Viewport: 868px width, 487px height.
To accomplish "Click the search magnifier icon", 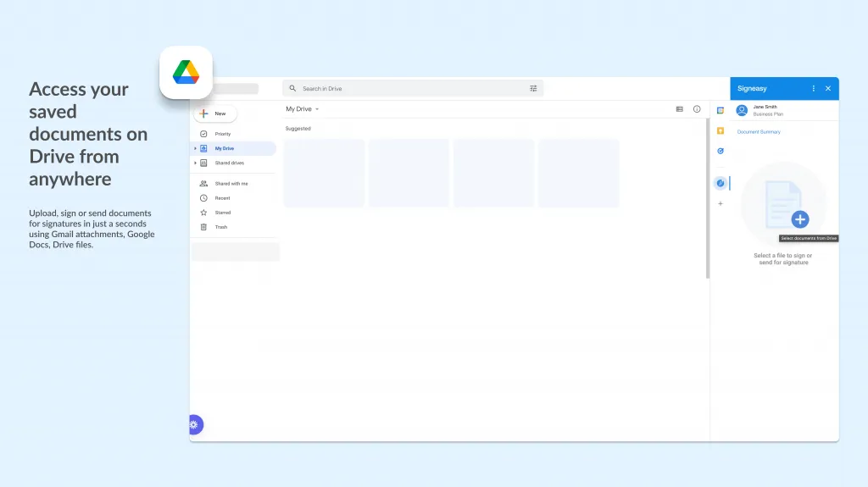I will (292, 89).
